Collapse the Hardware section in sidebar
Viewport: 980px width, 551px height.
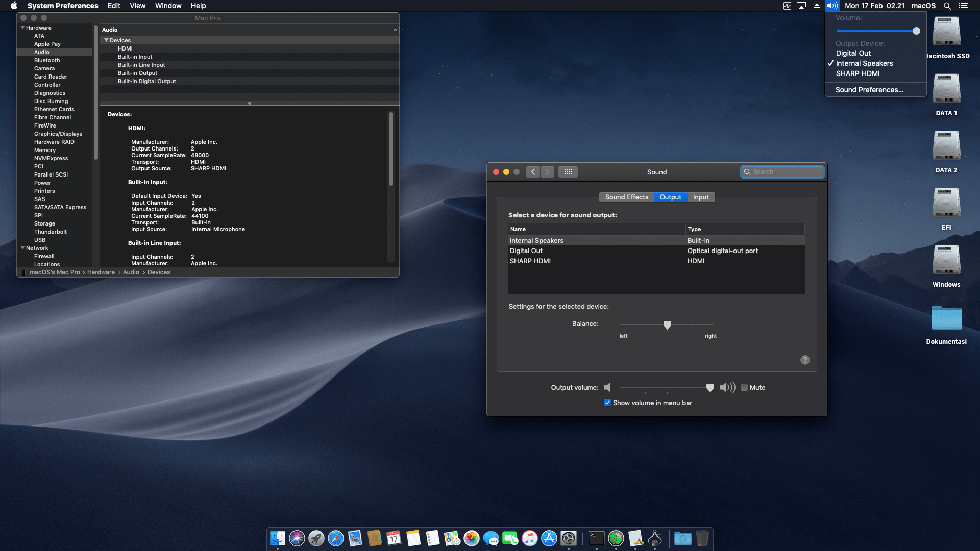pyautogui.click(x=22, y=28)
